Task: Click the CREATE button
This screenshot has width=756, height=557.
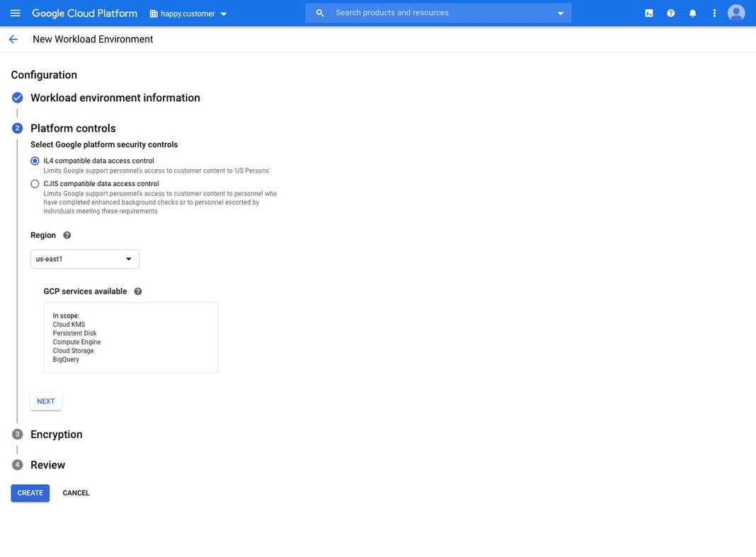Action: [30, 493]
